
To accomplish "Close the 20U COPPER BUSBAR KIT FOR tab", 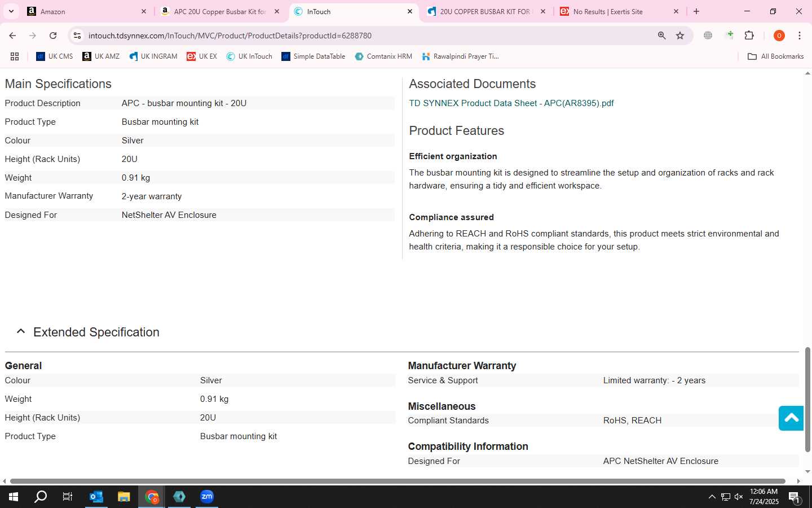I will tap(543, 11).
